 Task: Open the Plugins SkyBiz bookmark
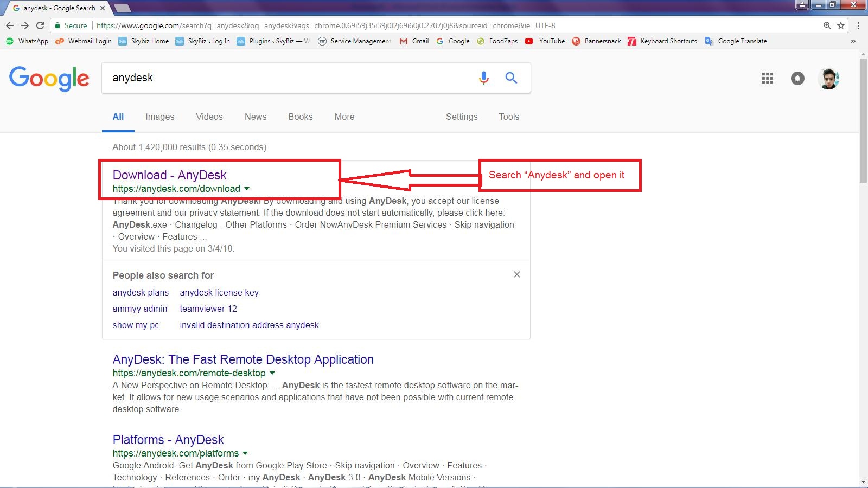tap(273, 41)
